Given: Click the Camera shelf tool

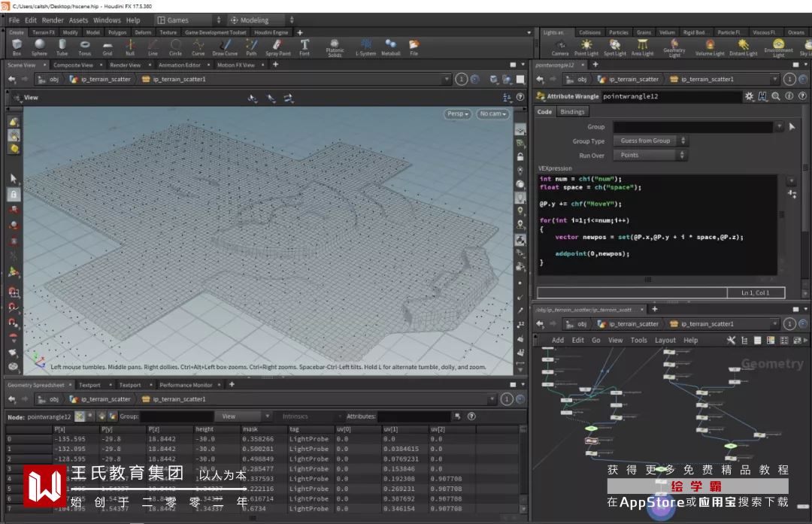Looking at the screenshot, I should tap(560, 47).
